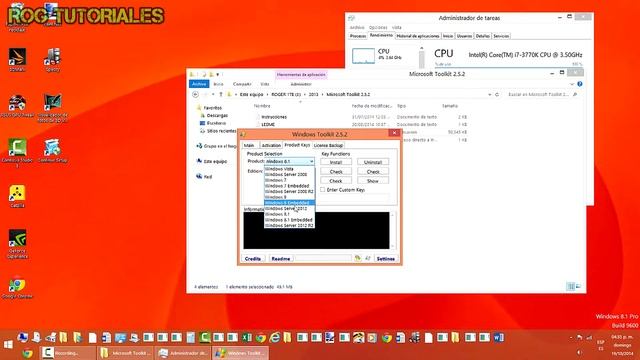
Task: Select Escritorio in the Explorer navigation pane
Action: (x=216, y=123)
